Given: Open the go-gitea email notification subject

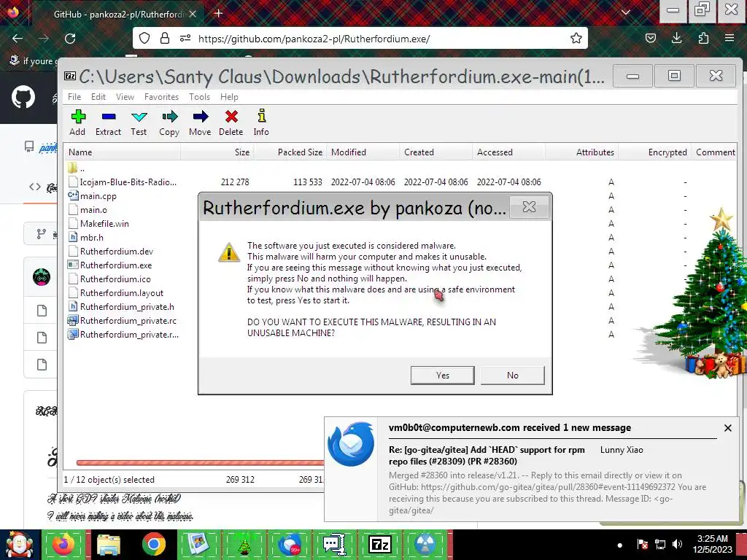Looking at the screenshot, I should pyautogui.click(x=487, y=455).
